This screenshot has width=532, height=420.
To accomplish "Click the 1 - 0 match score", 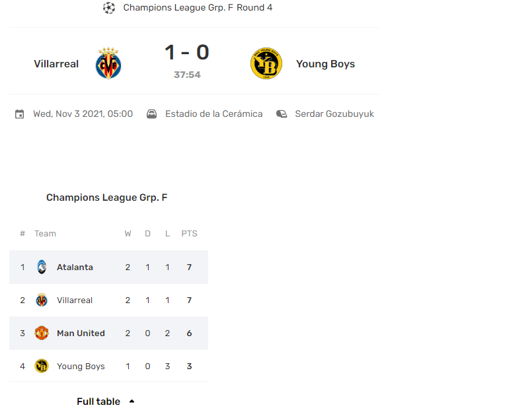I will [x=187, y=53].
